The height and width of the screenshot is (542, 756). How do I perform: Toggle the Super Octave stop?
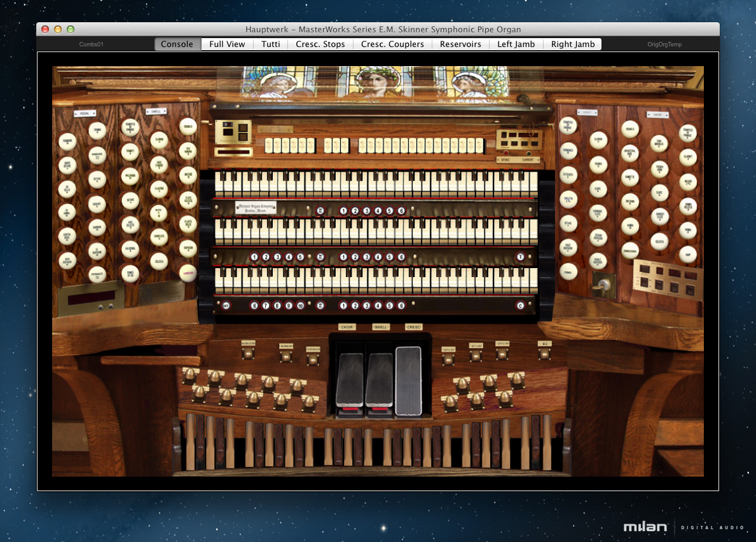(67, 165)
